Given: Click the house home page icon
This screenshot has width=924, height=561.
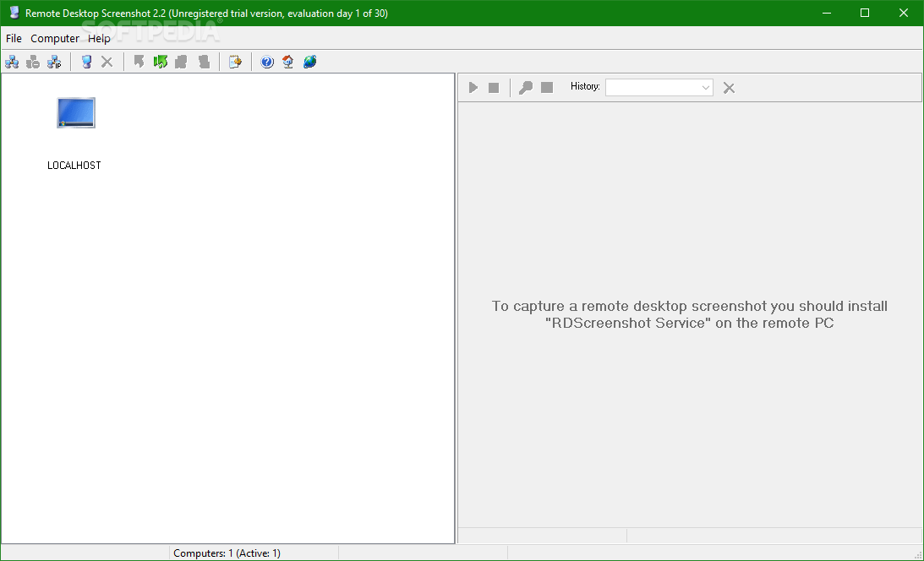Looking at the screenshot, I should click(288, 62).
